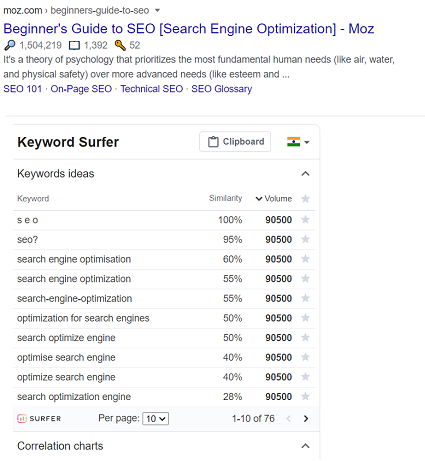Screen dimensions: 425x461
Task: Click 'optimise search engine' keyword text
Action: coord(66,358)
